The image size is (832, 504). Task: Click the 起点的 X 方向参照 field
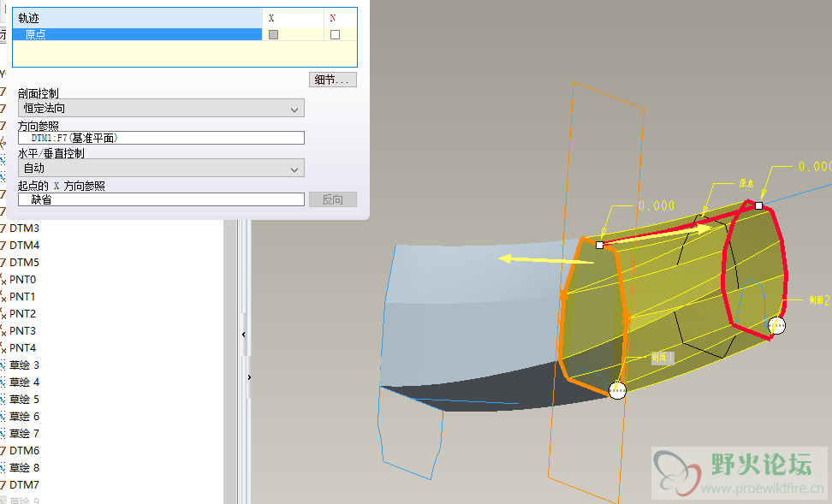[x=161, y=199]
